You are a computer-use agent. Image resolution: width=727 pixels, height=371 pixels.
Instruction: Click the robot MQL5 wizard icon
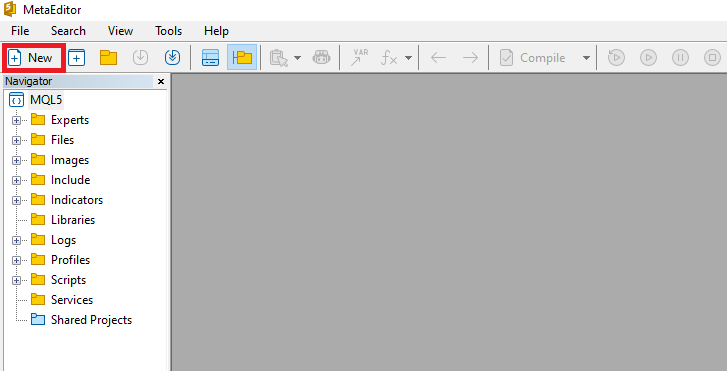[x=321, y=58]
